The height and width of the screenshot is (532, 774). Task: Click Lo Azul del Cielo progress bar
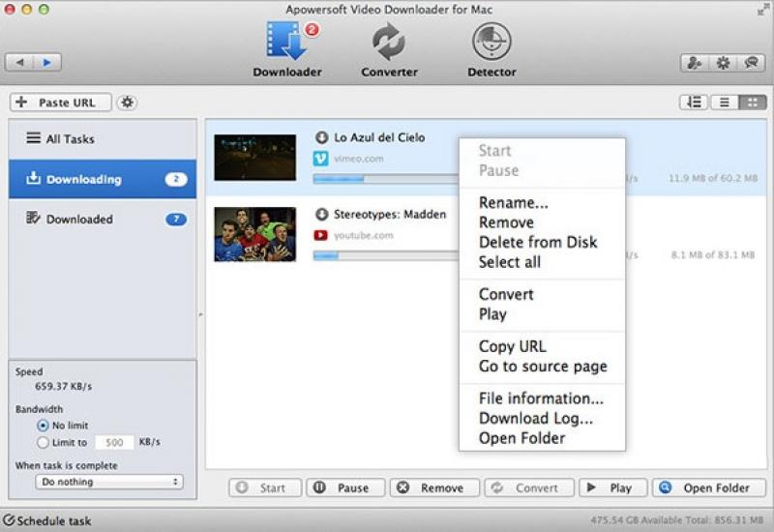tap(386, 179)
